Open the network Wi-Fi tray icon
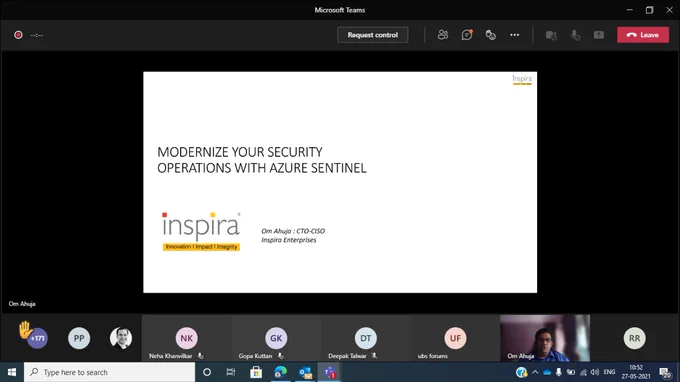The image size is (680, 382). [583, 372]
